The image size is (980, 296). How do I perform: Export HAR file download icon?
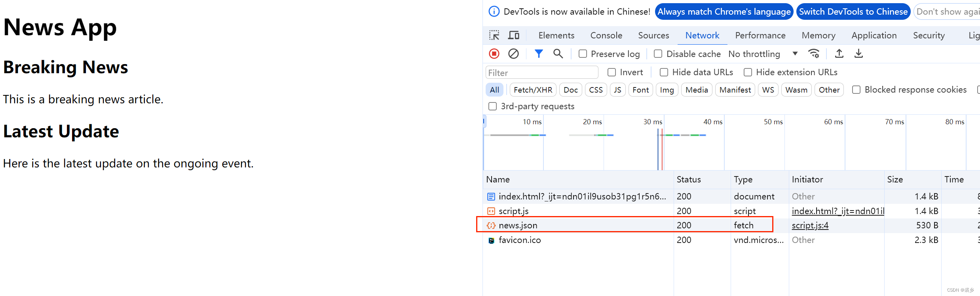pos(858,53)
